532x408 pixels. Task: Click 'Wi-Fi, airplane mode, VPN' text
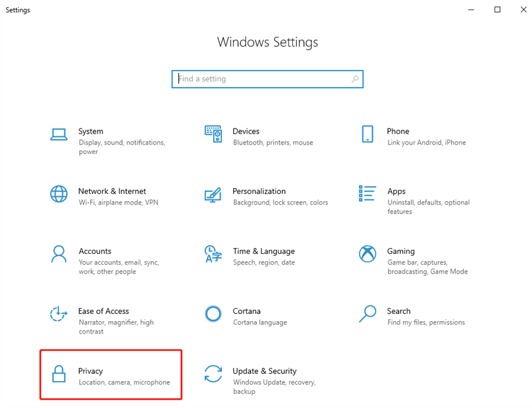118,202
